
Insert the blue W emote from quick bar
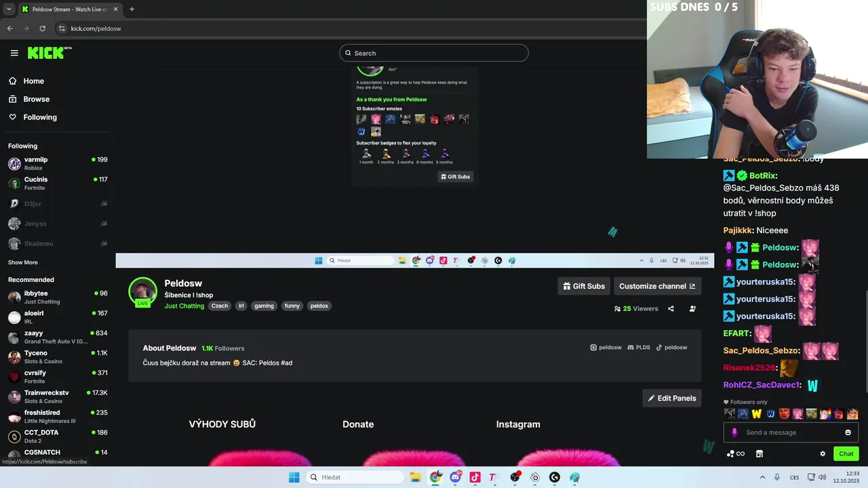click(x=770, y=413)
